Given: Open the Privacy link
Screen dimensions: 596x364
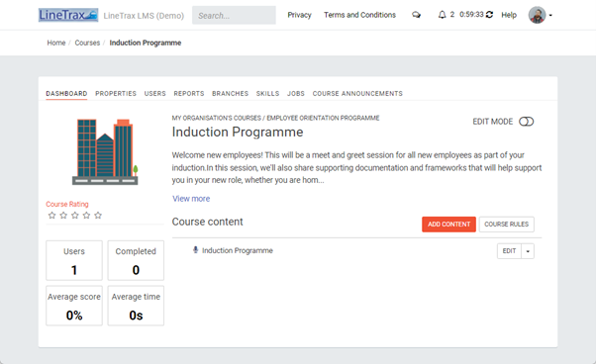Looking at the screenshot, I should point(299,15).
